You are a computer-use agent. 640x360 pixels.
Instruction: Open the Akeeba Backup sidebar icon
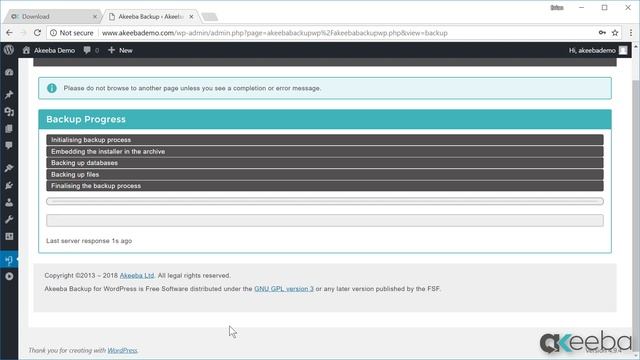[9, 260]
